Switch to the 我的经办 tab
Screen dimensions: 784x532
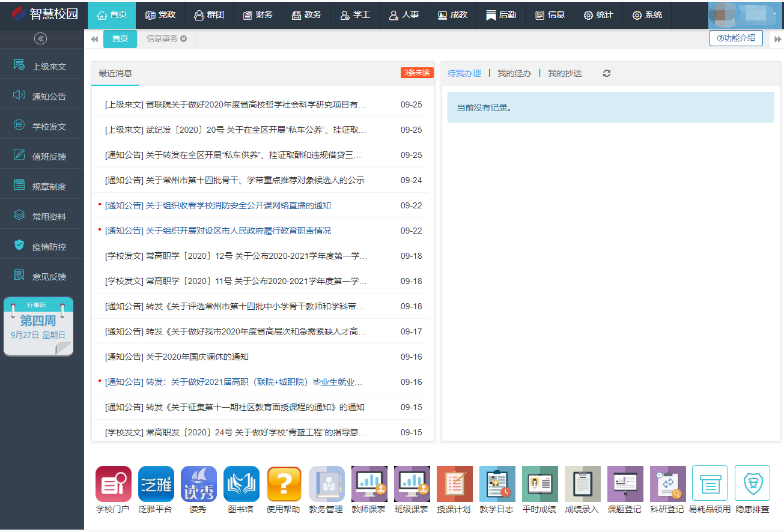514,73
